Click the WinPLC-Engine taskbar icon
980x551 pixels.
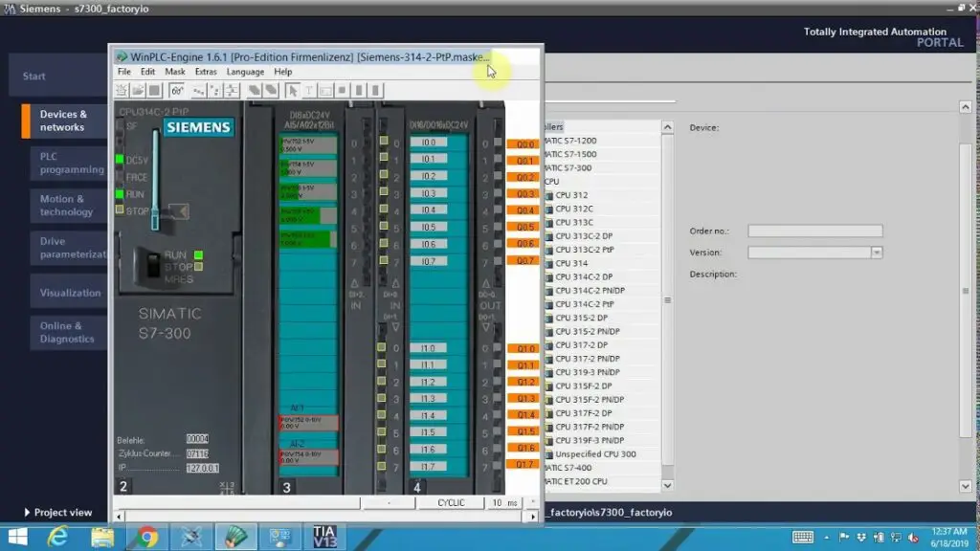[235, 538]
